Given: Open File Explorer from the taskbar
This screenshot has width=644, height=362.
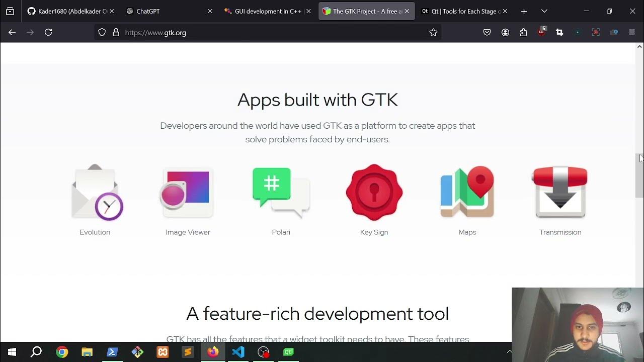Looking at the screenshot, I should [87, 352].
